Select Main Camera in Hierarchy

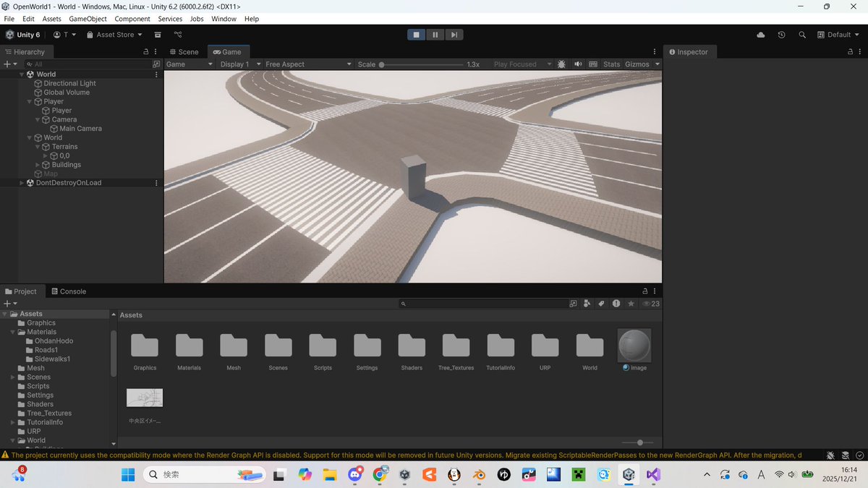tap(80, 129)
